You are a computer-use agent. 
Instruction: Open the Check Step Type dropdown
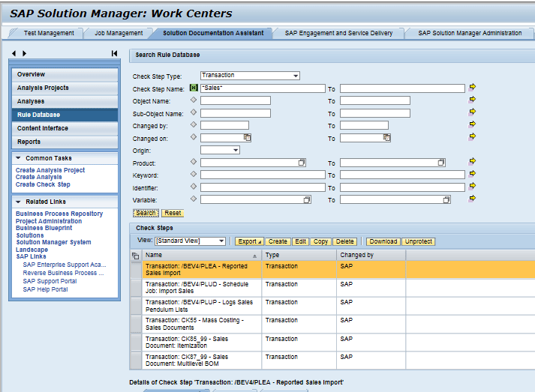point(296,76)
